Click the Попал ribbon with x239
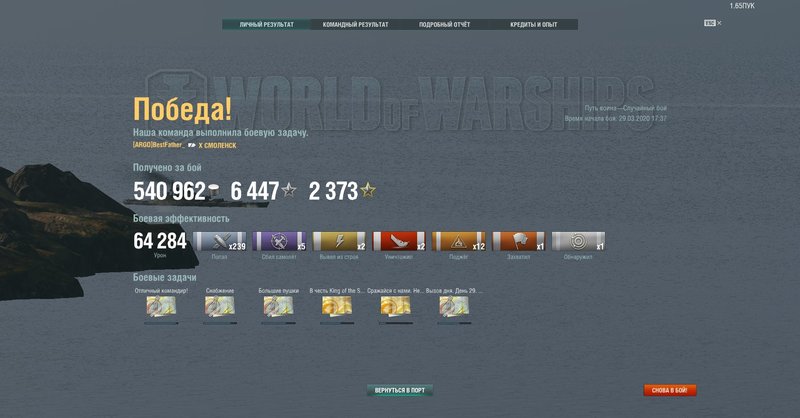The width and height of the screenshot is (800, 418). point(220,241)
